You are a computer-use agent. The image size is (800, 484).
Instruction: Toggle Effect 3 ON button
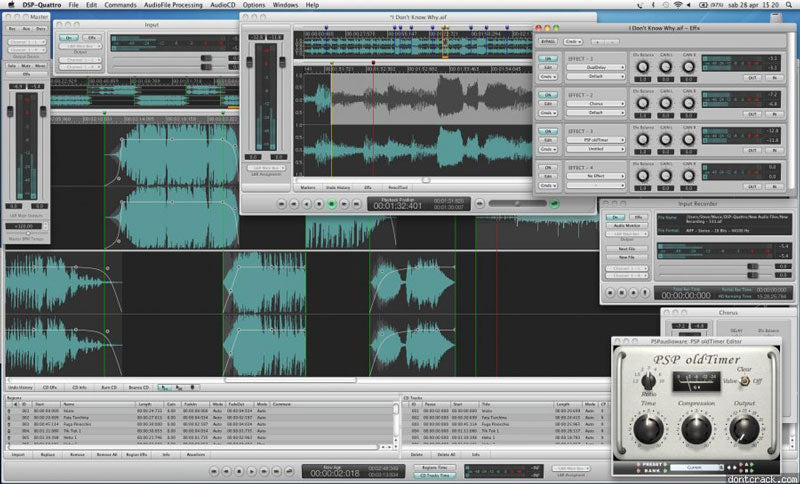(548, 131)
